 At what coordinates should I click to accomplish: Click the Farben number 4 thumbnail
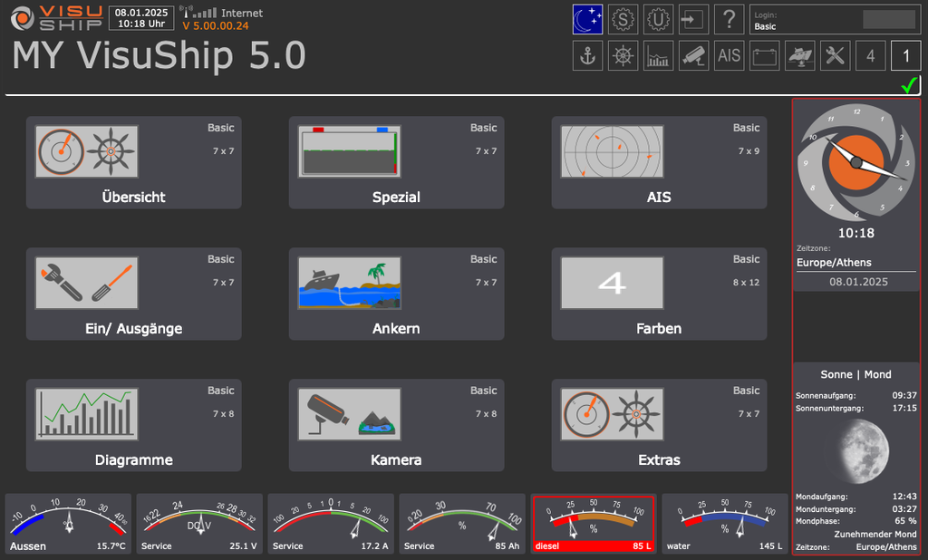click(x=613, y=283)
